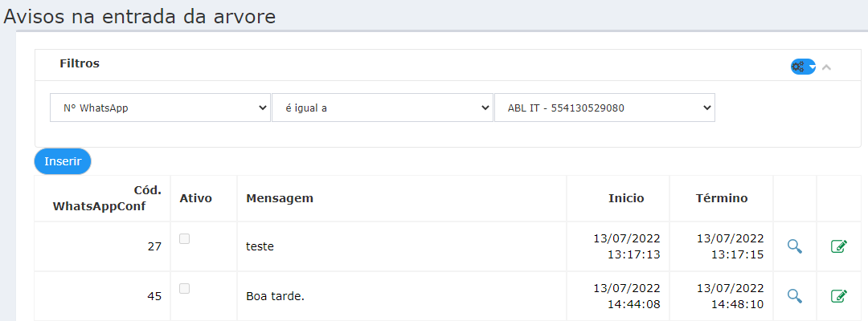Sort by the Término column header
The image size is (868, 321).
721,198
